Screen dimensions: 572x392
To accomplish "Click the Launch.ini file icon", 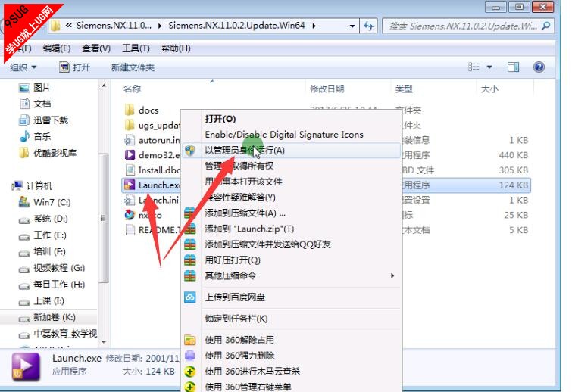I will tap(130, 200).
